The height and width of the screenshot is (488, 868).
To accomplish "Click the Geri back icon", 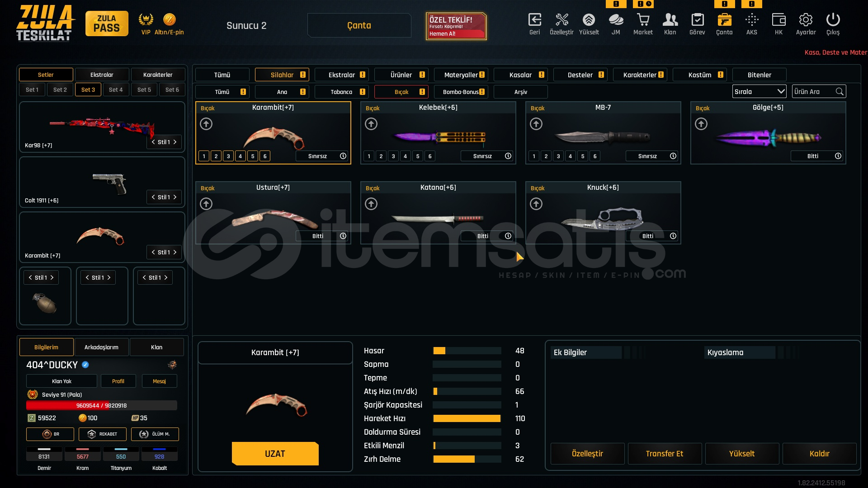I will click(534, 20).
